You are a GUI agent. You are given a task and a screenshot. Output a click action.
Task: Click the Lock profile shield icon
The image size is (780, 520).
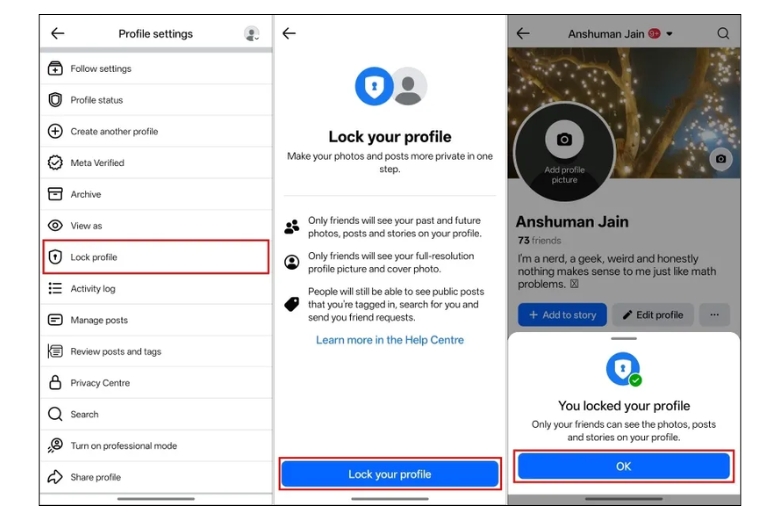coord(55,257)
